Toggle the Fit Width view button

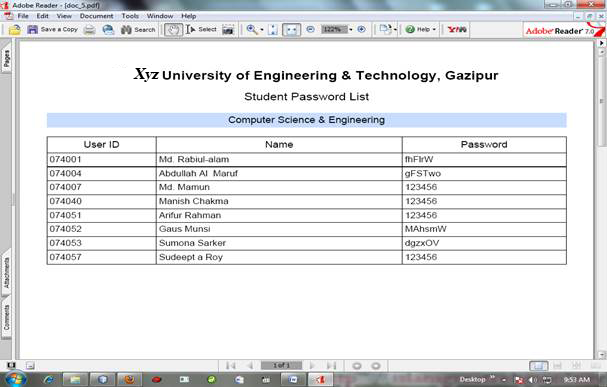pyautogui.click(x=291, y=30)
